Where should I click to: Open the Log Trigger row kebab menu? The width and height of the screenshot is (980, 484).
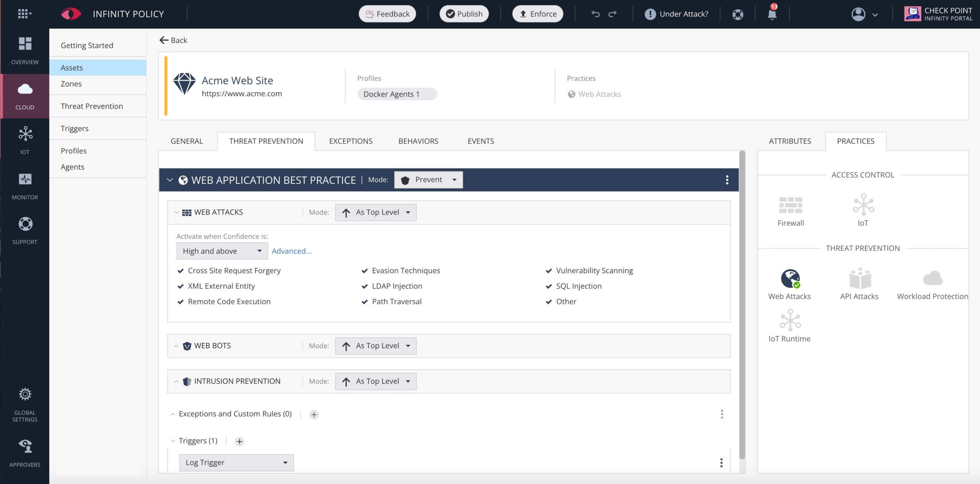click(721, 463)
